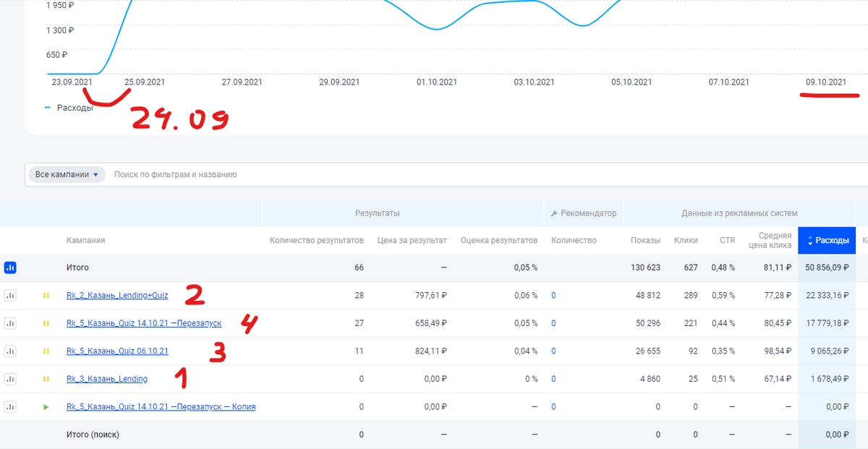Image resolution: width=868 pixels, height=449 pixels.
Task: Click the Рекомендатор wrench icon
Action: 554,213
